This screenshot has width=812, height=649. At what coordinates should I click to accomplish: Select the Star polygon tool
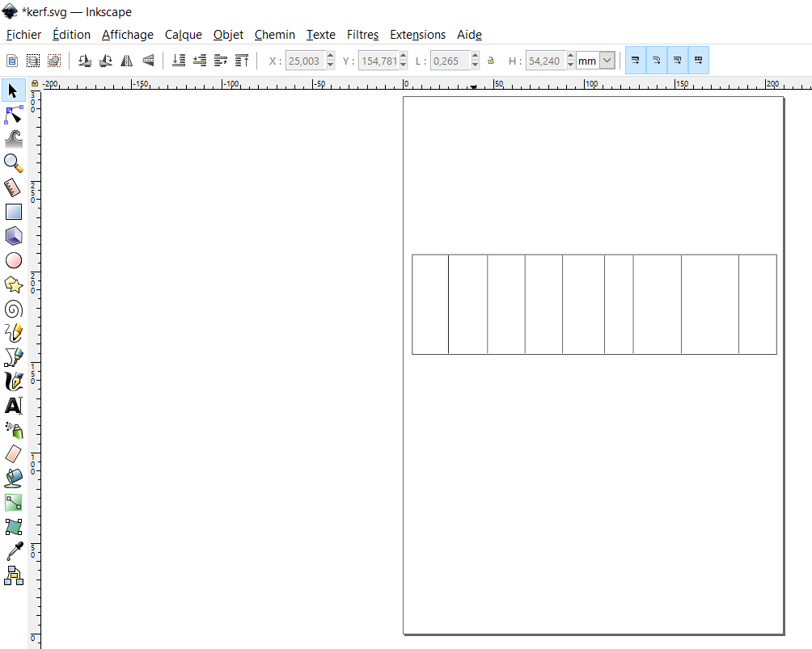14,284
